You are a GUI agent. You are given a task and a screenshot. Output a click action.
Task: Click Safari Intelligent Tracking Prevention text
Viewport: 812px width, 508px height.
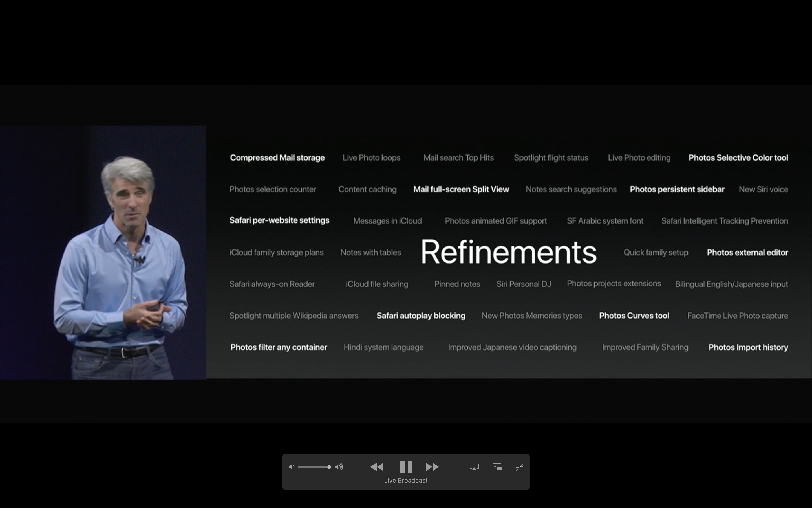(x=725, y=221)
